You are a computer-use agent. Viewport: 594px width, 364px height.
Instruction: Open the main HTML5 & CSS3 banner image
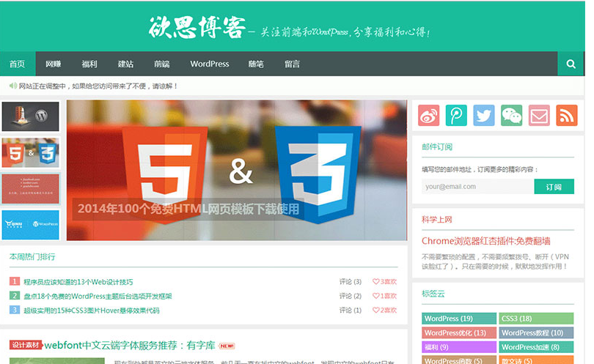tap(237, 170)
